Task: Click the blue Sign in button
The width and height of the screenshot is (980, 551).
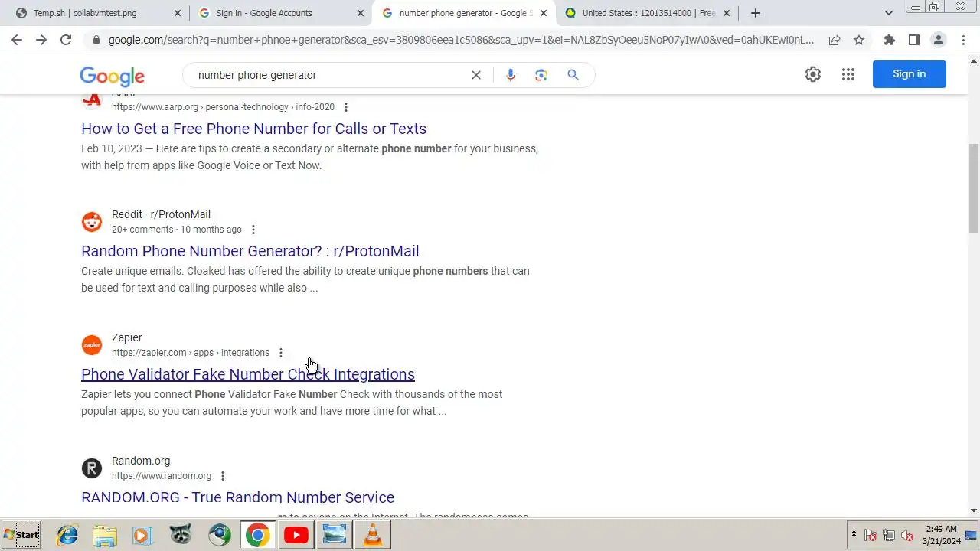Action: [x=909, y=74]
